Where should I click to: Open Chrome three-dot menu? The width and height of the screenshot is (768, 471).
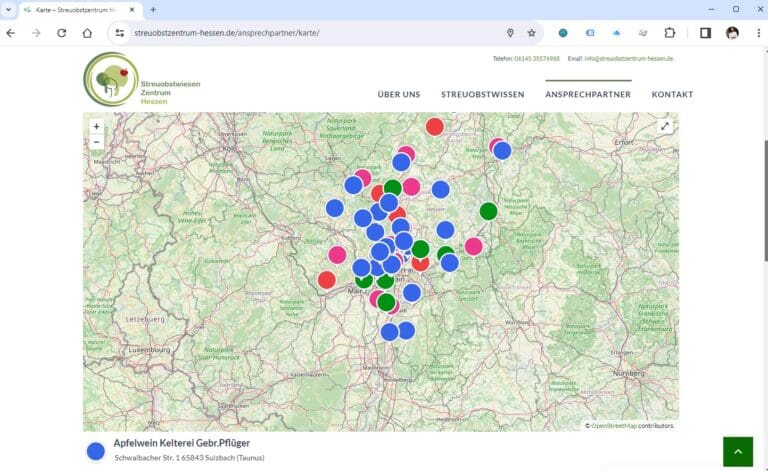758,33
